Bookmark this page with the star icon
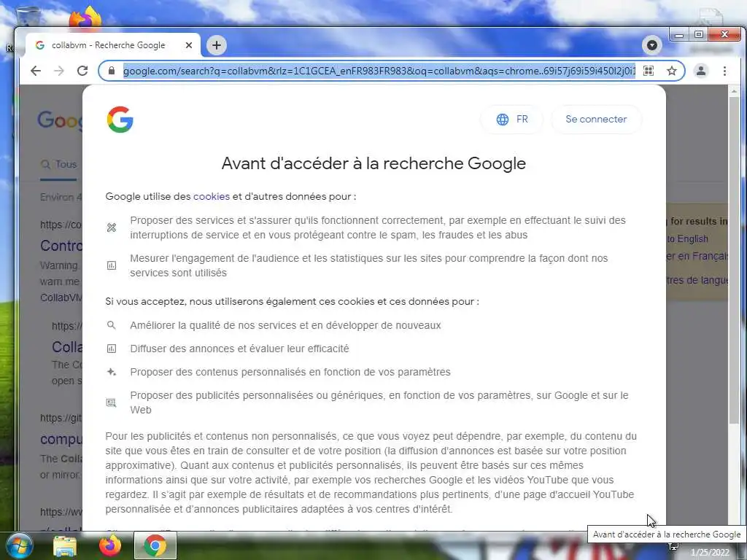This screenshot has width=747, height=560. coord(672,71)
